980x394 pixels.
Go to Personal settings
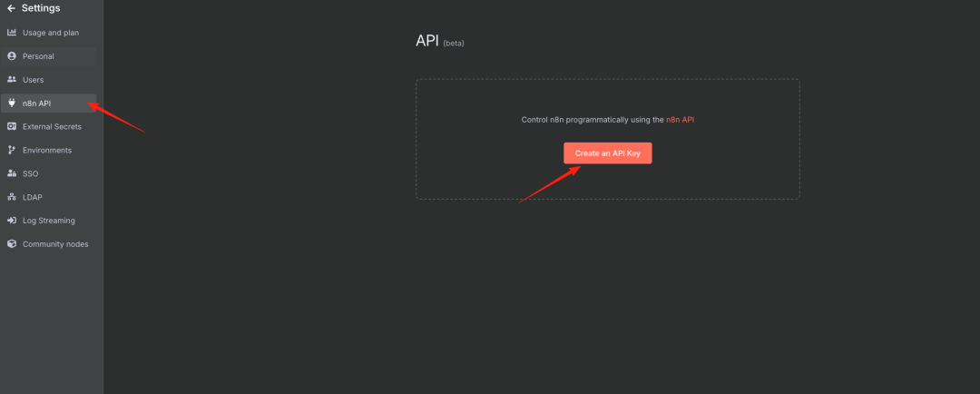pos(49,56)
